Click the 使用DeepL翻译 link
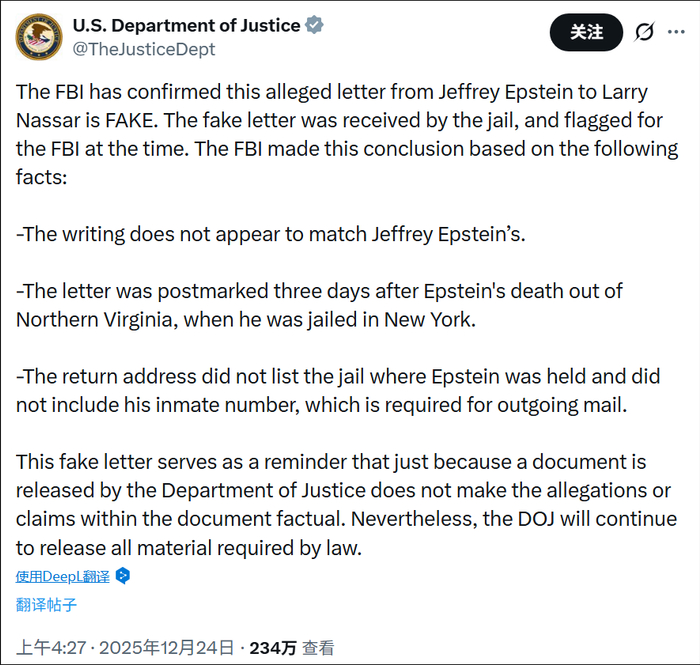This screenshot has width=700, height=665. 63,576
